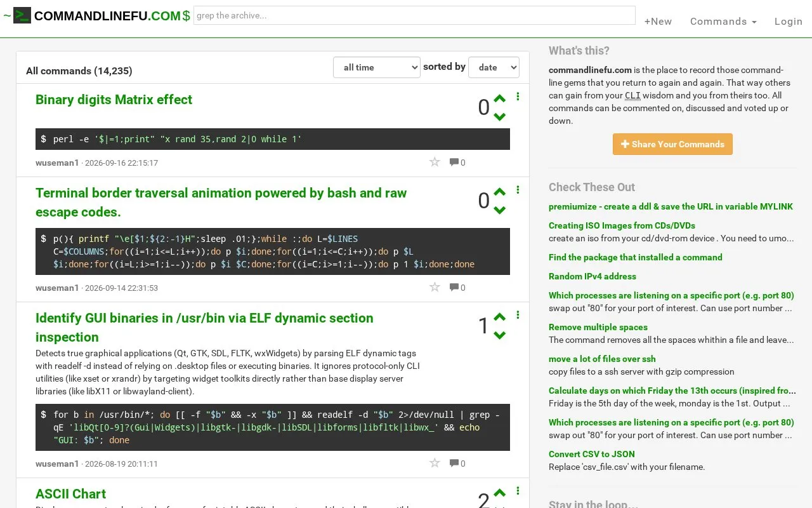
Task: Upvote the Identify GUI binaries command
Action: [500, 317]
